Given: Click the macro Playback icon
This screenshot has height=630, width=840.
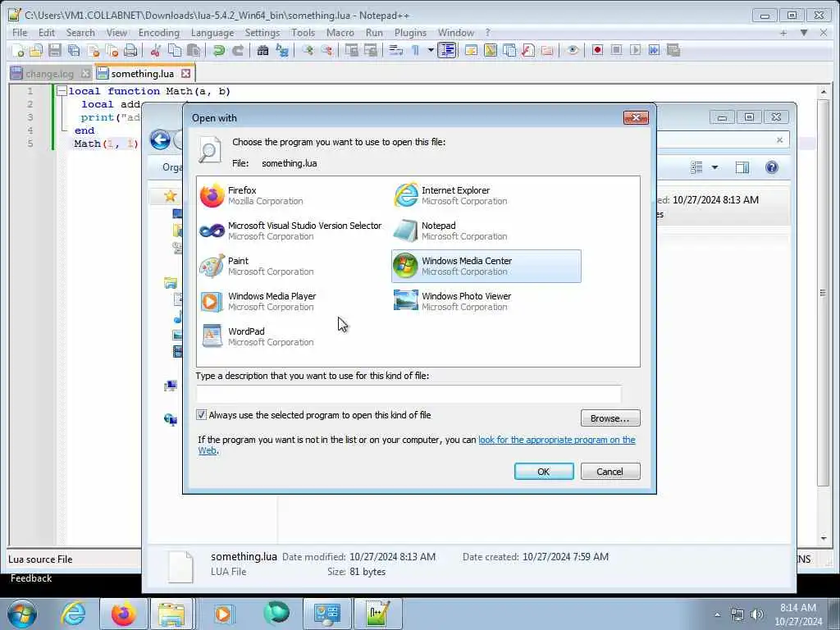Looking at the screenshot, I should [636, 50].
